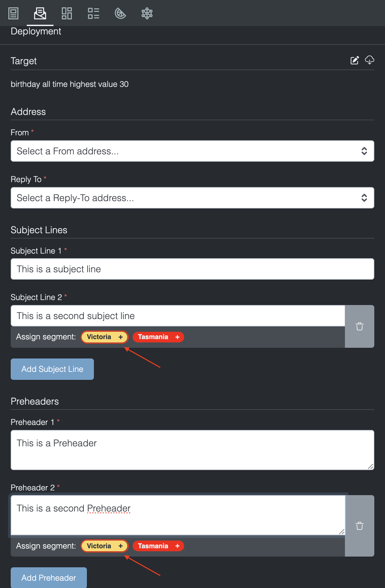Assign Tasmania segment to Subject Line 2
Screen dimensions: 385x588
click(158, 337)
